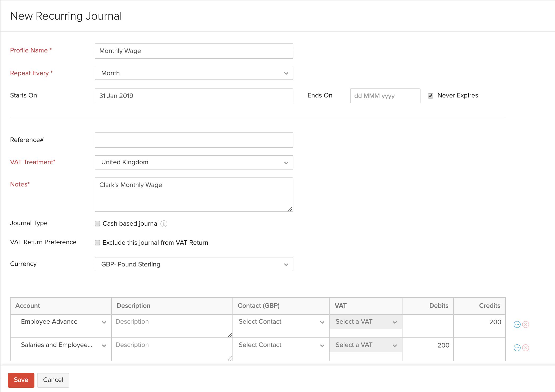The image size is (555, 392).
Task: Uncheck the Never Expires checkbox
Action: click(x=431, y=96)
